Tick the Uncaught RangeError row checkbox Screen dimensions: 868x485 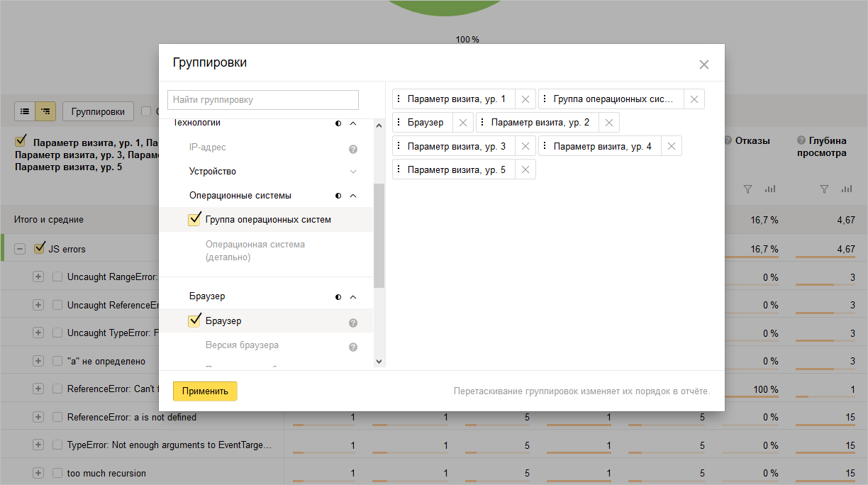(x=57, y=277)
